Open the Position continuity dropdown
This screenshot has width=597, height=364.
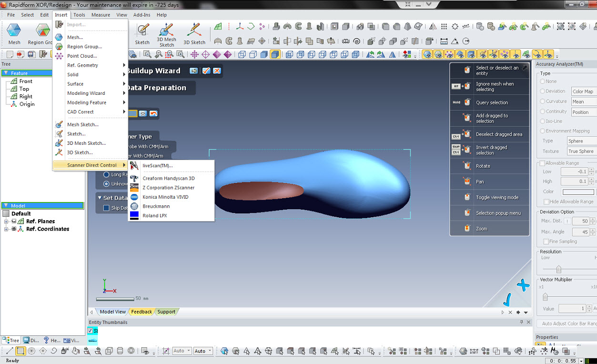click(584, 112)
